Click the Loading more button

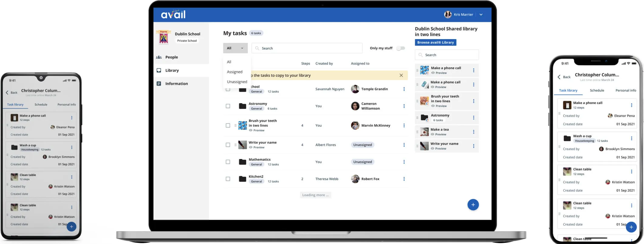pyautogui.click(x=315, y=195)
